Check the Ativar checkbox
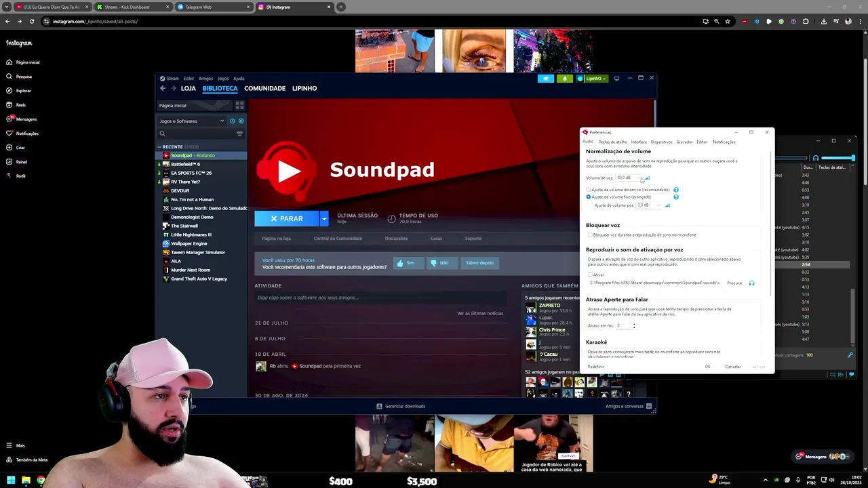This screenshot has width=868, height=488. pyautogui.click(x=590, y=274)
